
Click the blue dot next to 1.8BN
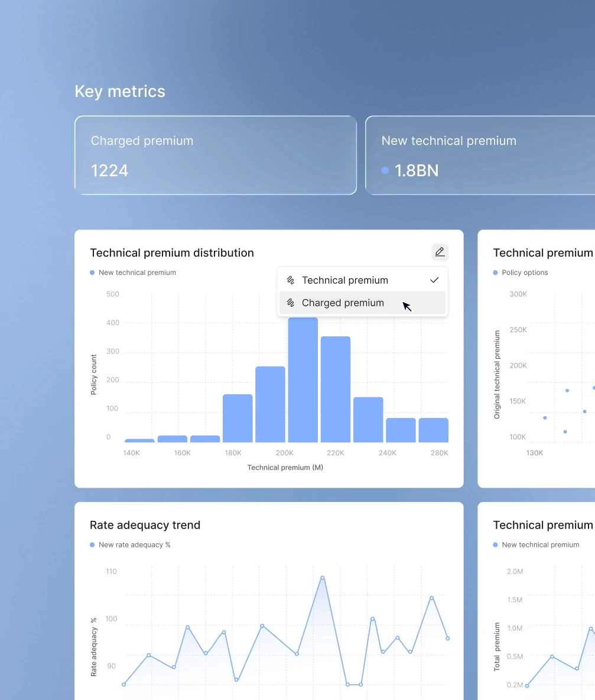click(385, 170)
